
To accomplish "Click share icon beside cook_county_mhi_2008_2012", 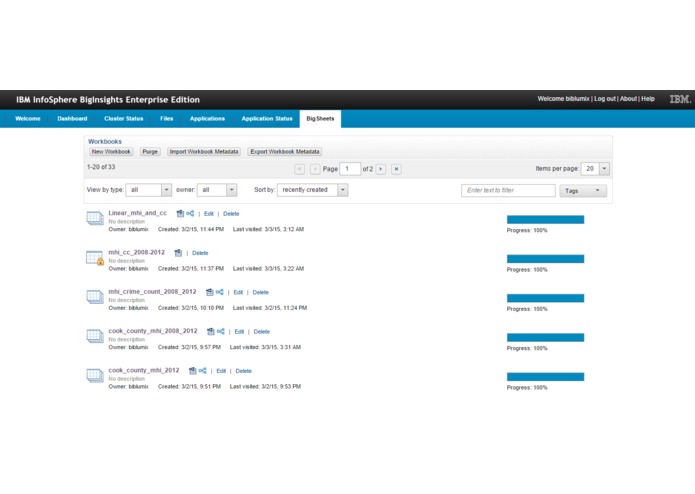I will [221, 331].
